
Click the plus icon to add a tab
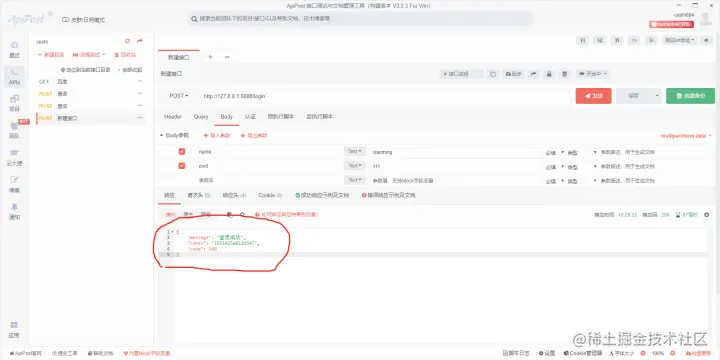pyautogui.click(x=210, y=57)
